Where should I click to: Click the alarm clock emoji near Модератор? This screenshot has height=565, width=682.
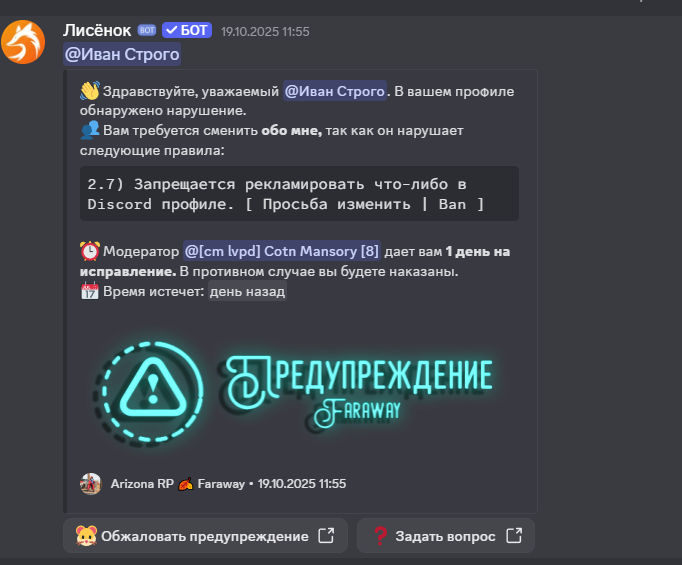click(x=90, y=251)
